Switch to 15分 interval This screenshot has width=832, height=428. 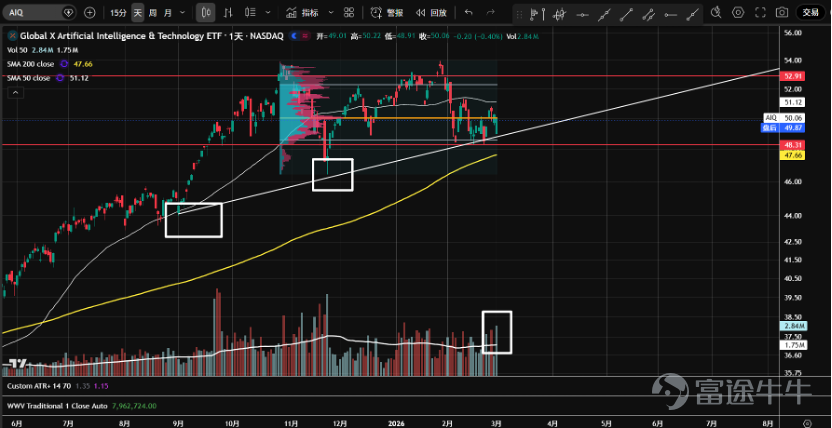118,12
